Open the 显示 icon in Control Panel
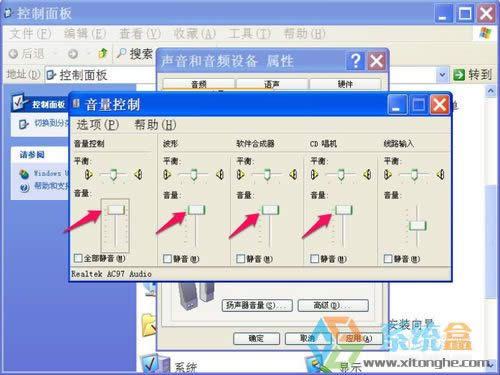Image resolution: width=500 pixels, height=375 pixels. point(334,365)
